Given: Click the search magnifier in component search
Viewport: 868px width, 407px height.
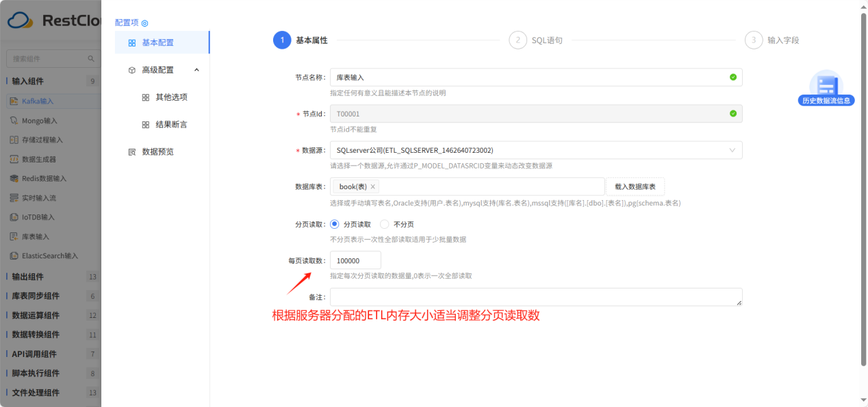Looking at the screenshot, I should [x=91, y=59].
